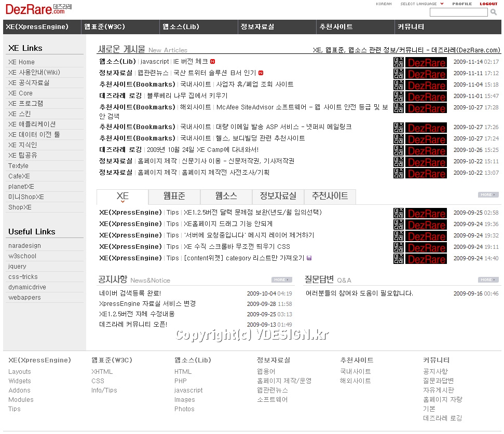Click DezRare author image on 2009-11-04 15:18 row
The image size is (504, 434).
(420, 85)
